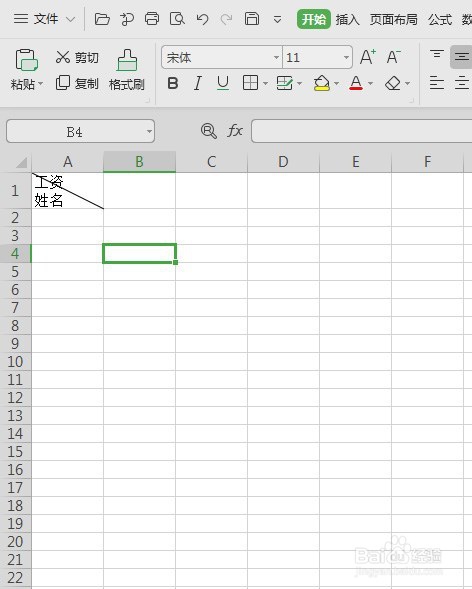Open the font size 11 dropdown
Image resolution: width=472 pixels, height=589 pixels.
point(346,57)
